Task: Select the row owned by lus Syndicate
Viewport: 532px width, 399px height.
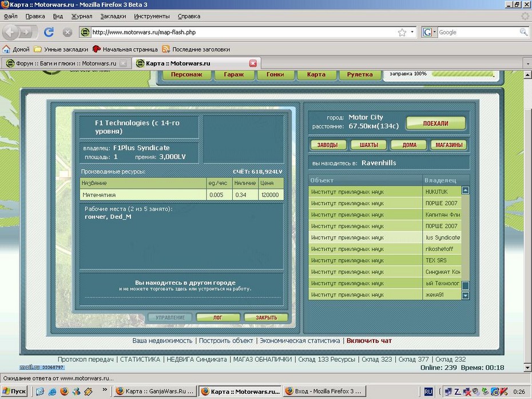Action: tap(385, 237)
